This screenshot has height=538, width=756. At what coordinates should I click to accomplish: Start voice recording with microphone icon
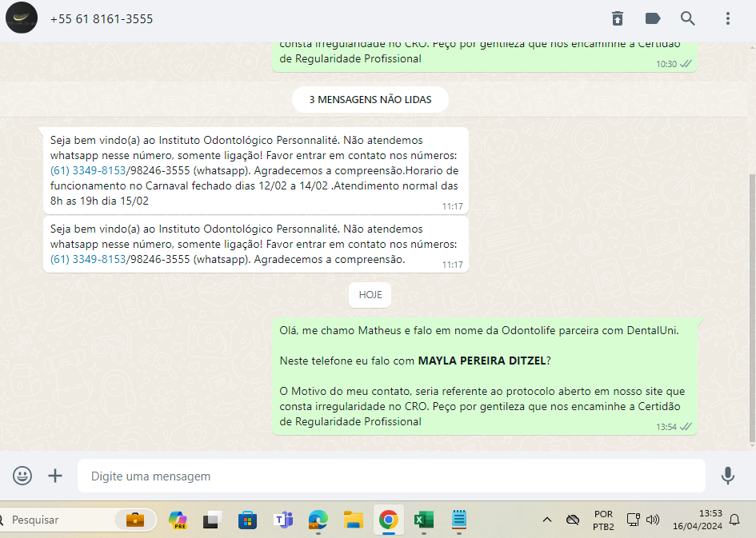pos(727,476)
